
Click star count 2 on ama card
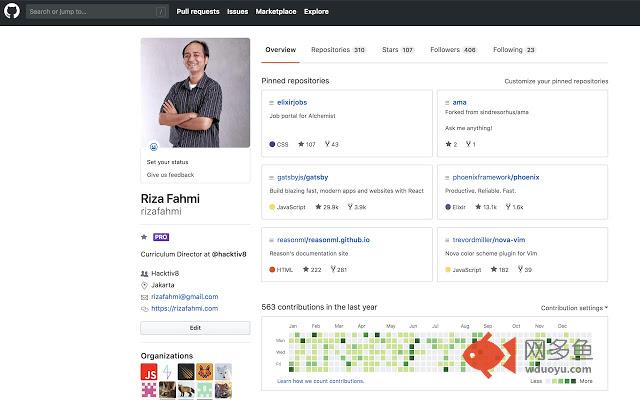click(x=451, y=144)
